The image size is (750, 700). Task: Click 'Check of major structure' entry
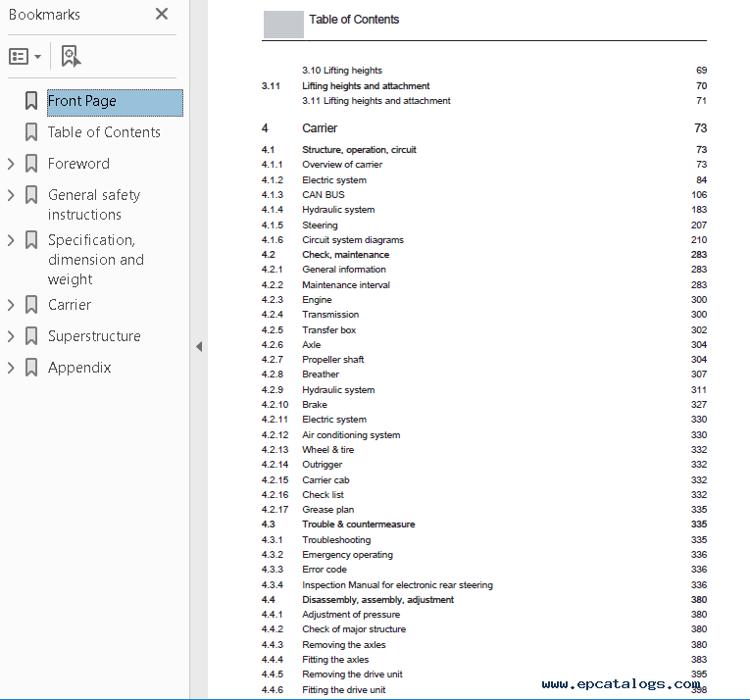pos(354,629)
